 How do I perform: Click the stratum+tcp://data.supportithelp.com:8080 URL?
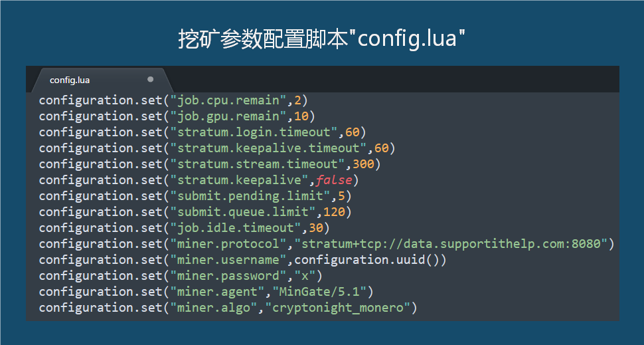tap(451, 244)
